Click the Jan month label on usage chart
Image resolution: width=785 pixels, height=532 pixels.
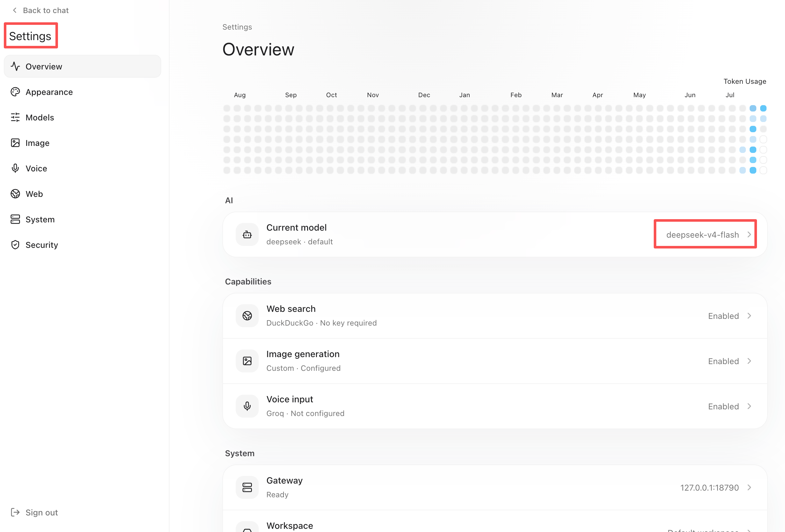coord(465,95)
